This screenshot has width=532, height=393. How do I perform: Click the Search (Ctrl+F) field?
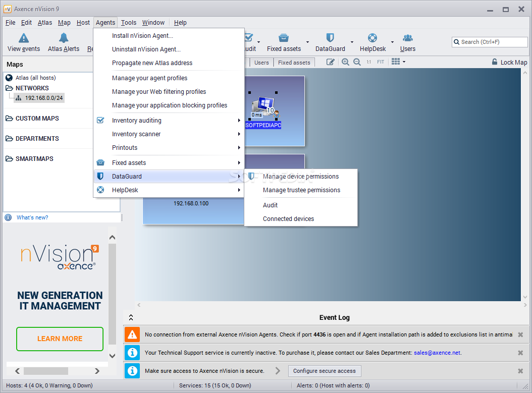click(x=490, y=42)
